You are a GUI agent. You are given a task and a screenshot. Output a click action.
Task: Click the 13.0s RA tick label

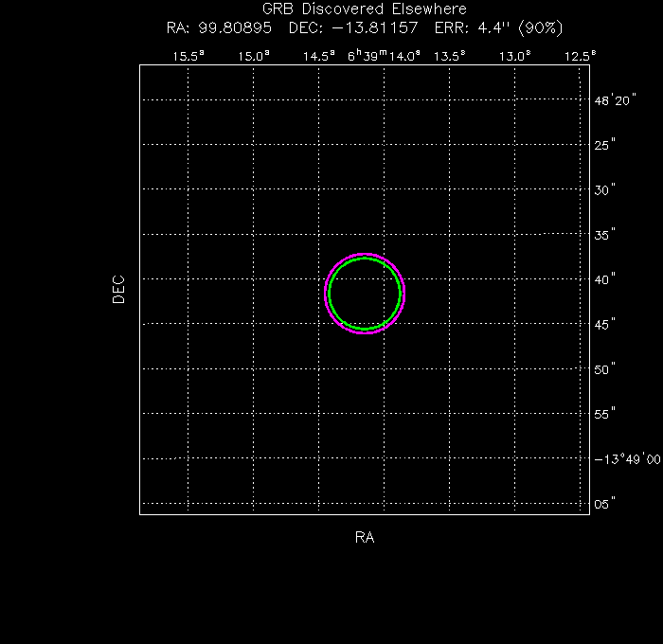(514, 56)
